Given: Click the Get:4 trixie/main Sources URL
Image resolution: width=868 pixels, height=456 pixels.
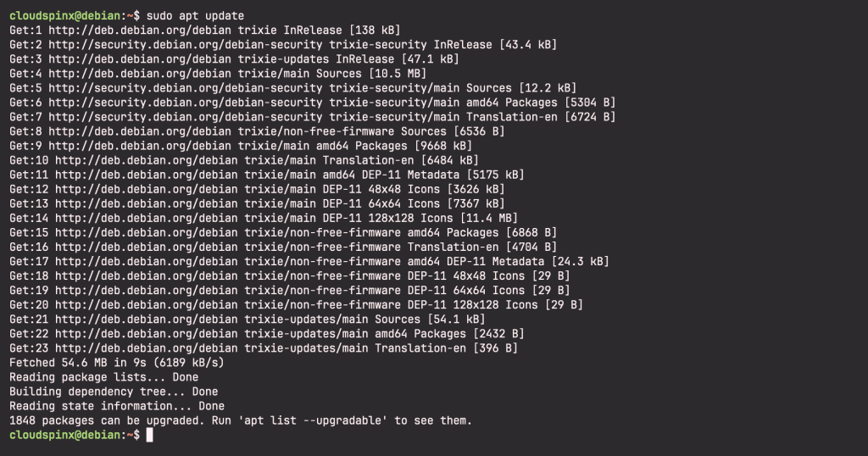Looking at the screenshot, I should point(140,74).
